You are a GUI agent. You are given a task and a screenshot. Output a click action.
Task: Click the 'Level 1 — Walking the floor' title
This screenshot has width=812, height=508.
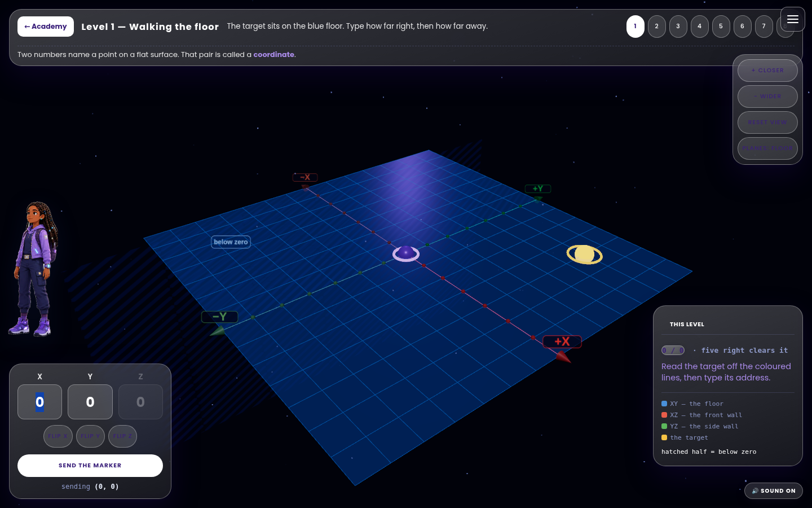tap(150, 27)
